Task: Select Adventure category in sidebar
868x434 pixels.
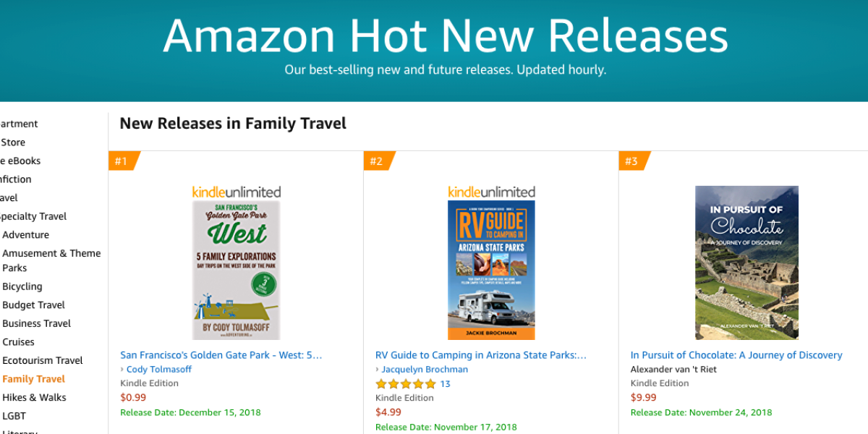Action: (x=26, y=235)
